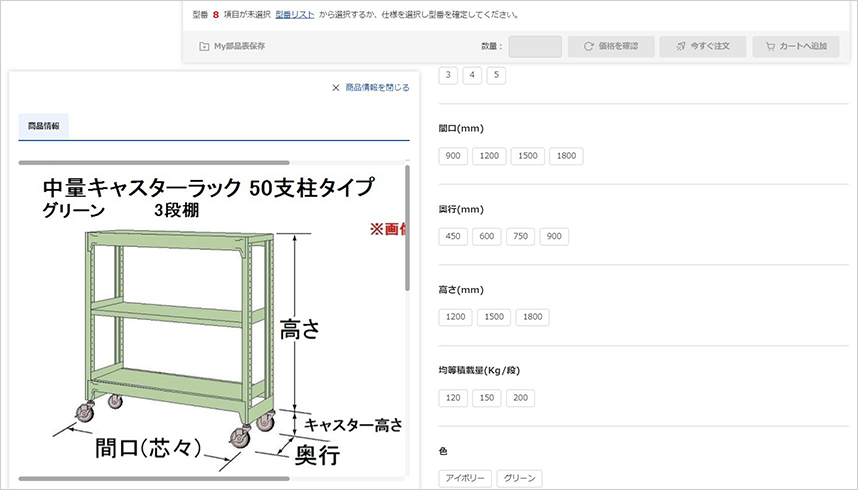Switch to the 商品情報 tab
This screenshot has width=858, height=490.
(x=43, y=126)
